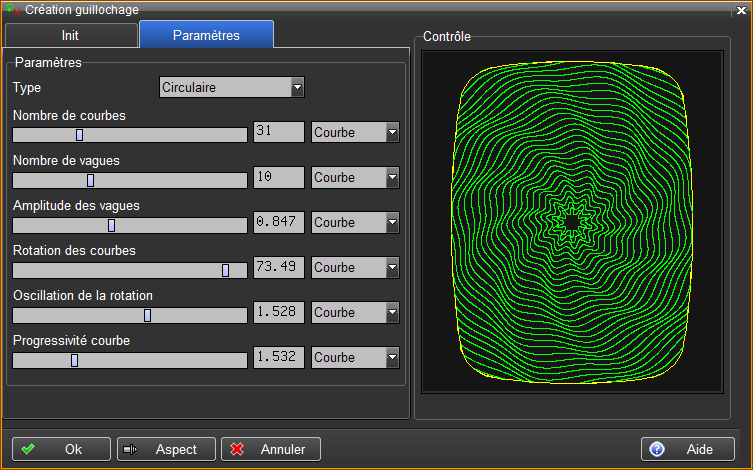Open Courbe dropdown for Progressivité courbe

[x=355, y=358]
